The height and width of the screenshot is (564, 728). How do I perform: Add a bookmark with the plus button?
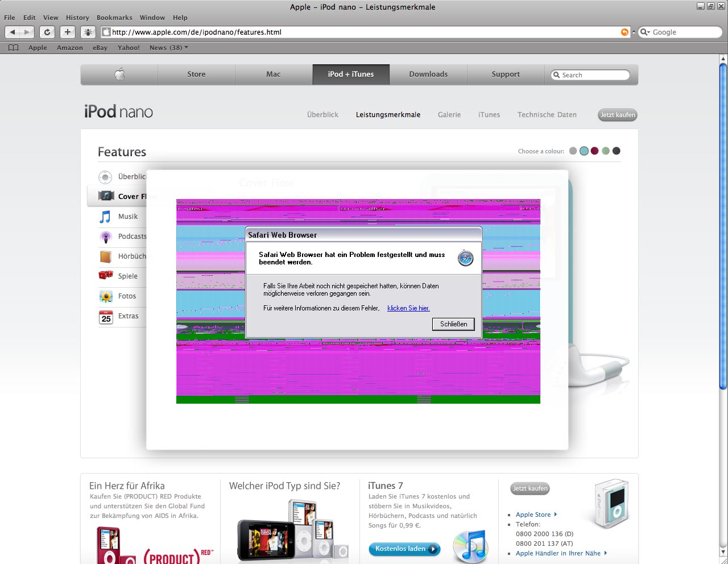(67, 32)
